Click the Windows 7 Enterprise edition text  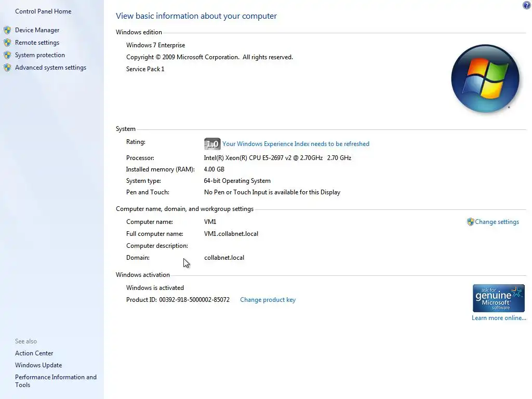(156, 45)
